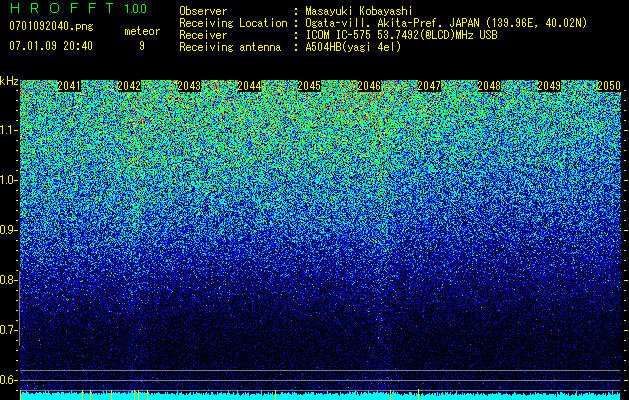Screen dimensions: 629x400
Task: Click receiver text ICOM IC-575 53.7492
Action: pyautogui.click(x=401, y=35)
